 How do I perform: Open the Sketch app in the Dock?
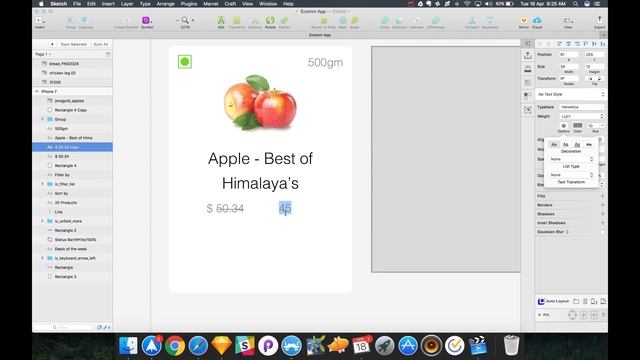[x=221, y=346]
